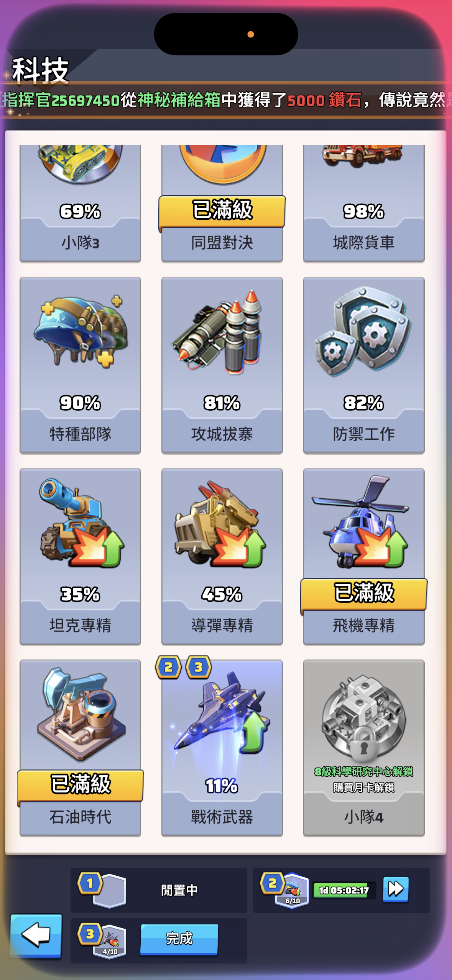Image resolution: width=452 pixels, height=980 pixels.
Task: Click the blue back arrow button
Action: (x=36, y=936)
